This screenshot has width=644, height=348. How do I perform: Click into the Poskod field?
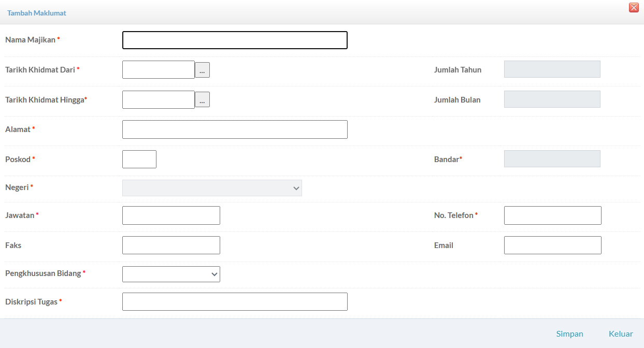[139, 160]
